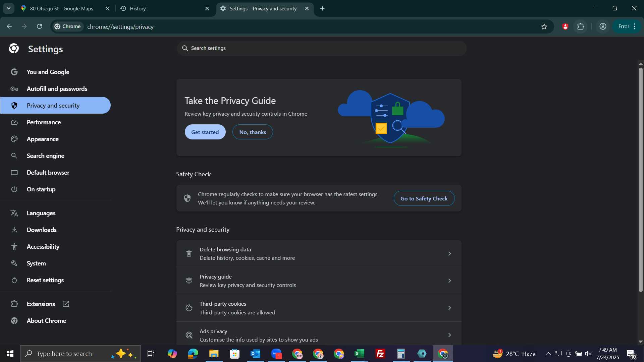Open FileZilla from taskbar
Image resolution: width=644 pixels, height=362 pixels.
click(380, 354)
